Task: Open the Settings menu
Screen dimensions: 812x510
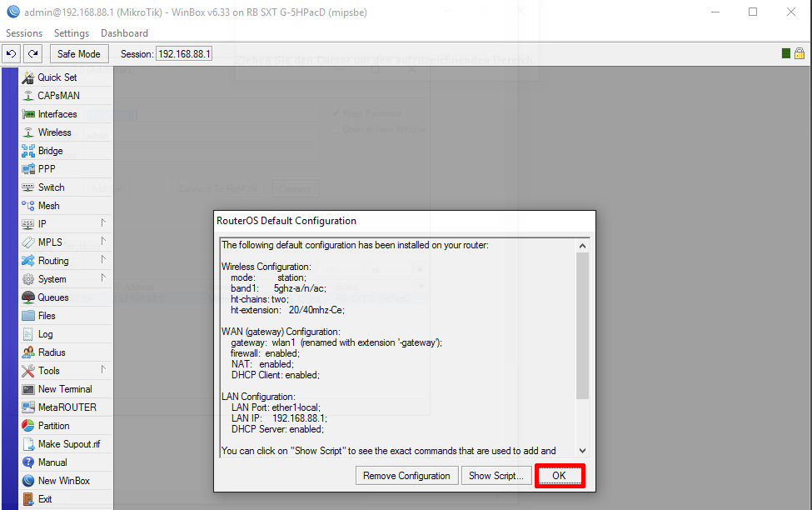Action: [x=72, y=33]
